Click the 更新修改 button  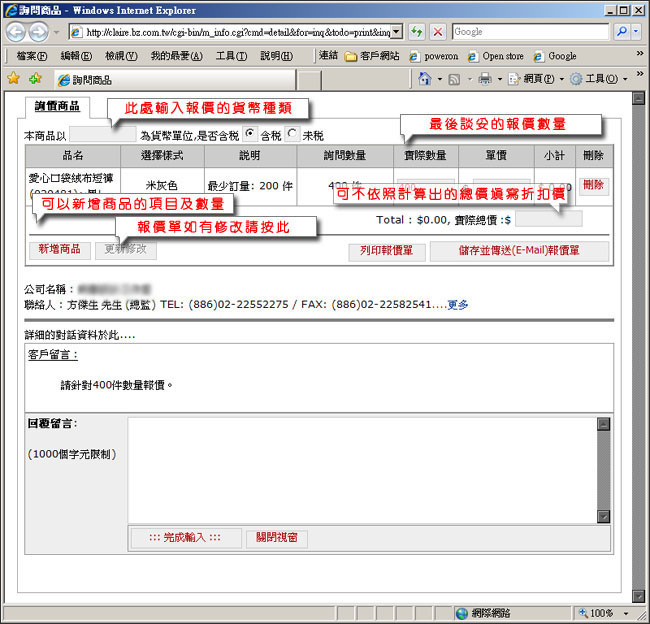(x=126, y=250)
